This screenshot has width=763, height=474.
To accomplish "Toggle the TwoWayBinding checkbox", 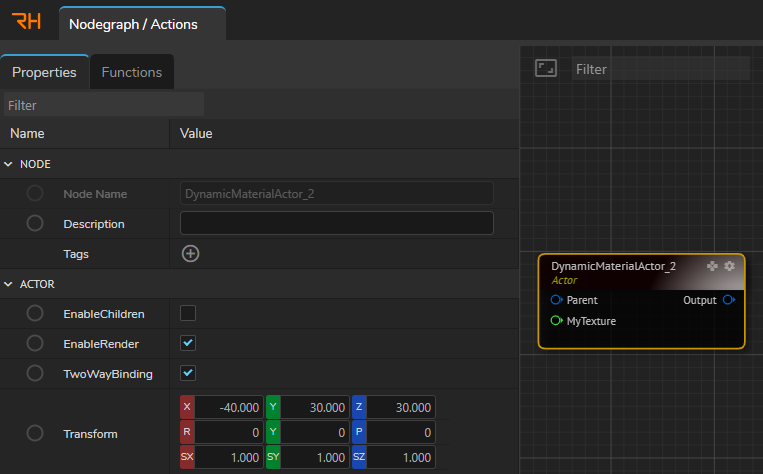I will point(188,373).
